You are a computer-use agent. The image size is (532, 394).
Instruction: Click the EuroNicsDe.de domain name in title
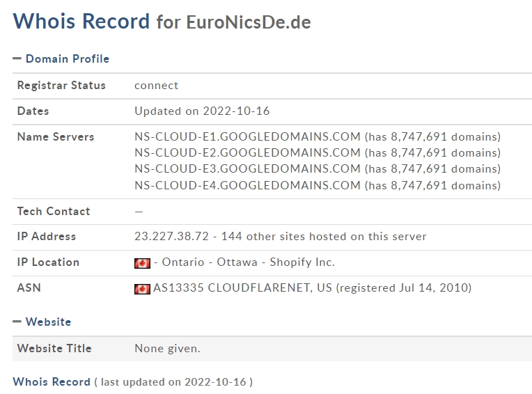(249, 22)
